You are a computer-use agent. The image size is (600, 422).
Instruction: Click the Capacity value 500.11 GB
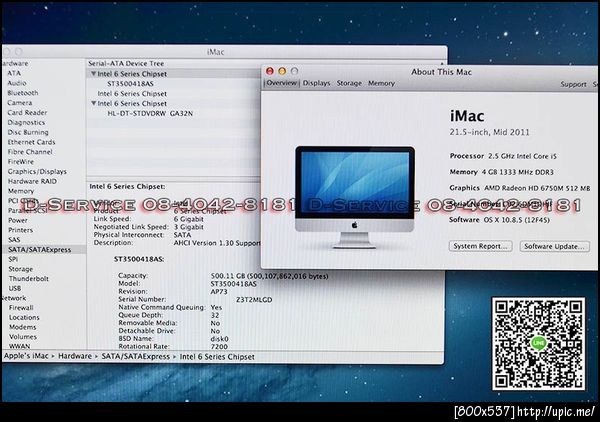coord(269,276)
